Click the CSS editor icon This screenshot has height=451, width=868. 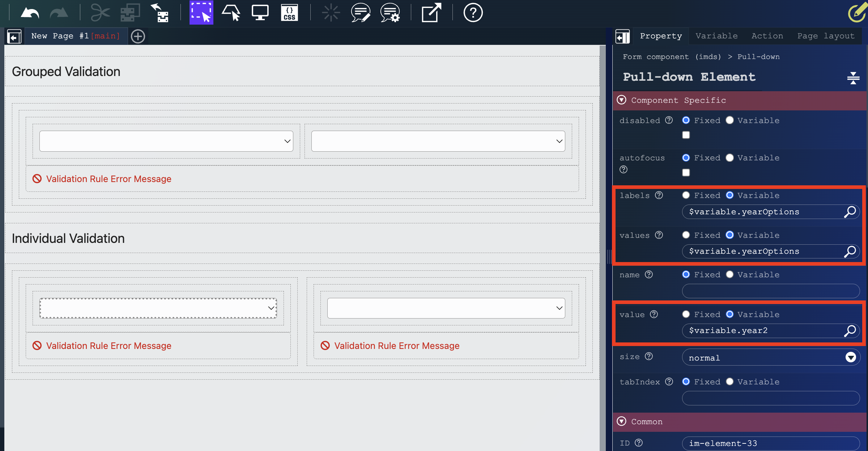(289, 13)
